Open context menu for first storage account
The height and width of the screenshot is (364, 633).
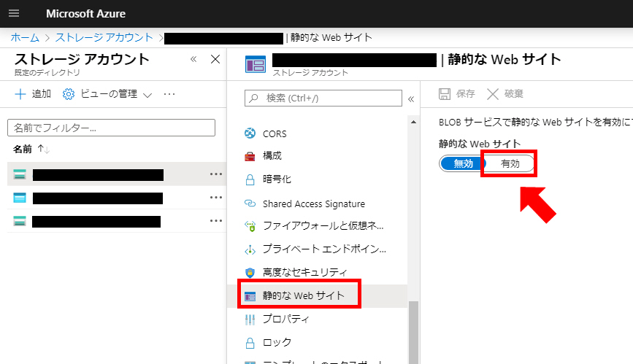click(216, 174)
